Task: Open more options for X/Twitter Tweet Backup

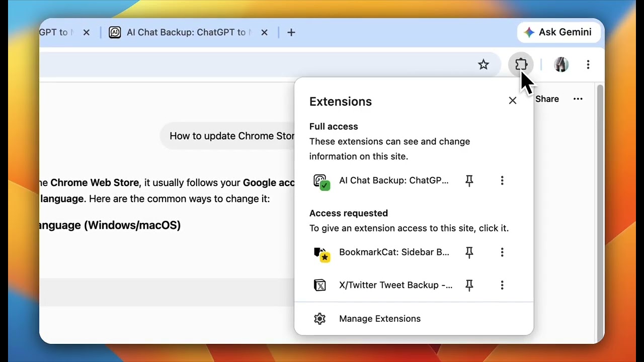Action: tap(502, 285)
